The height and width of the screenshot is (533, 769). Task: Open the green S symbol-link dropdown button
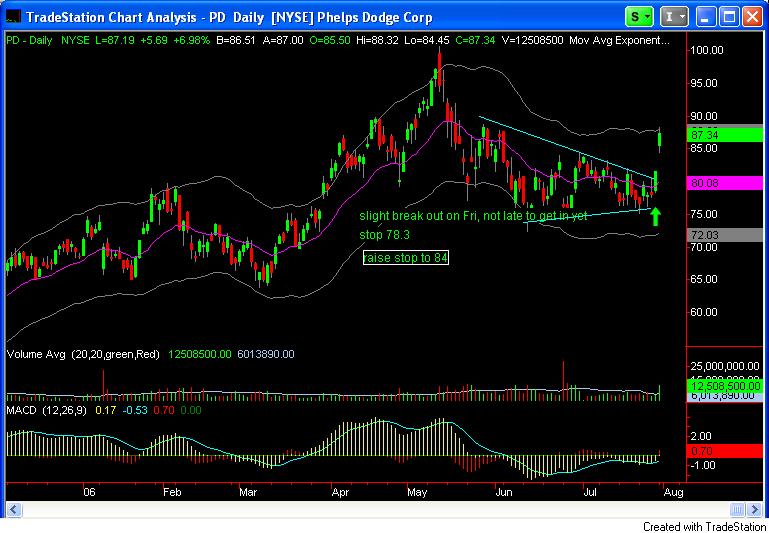click(640, 17)
